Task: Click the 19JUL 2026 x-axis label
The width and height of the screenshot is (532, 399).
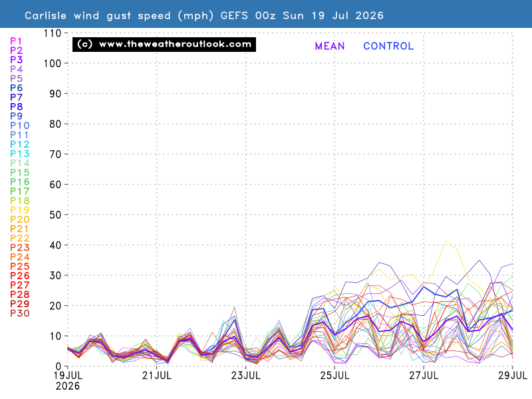Action: (68, 380)
